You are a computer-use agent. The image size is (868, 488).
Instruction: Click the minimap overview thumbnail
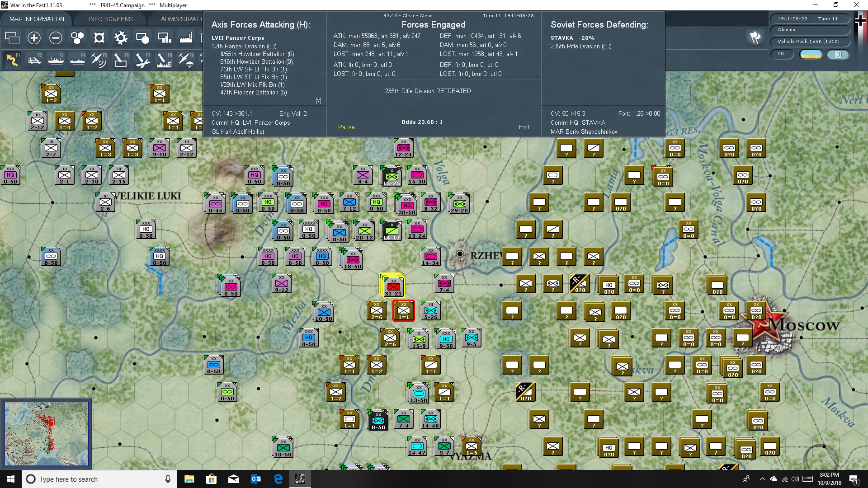point(46,434)
